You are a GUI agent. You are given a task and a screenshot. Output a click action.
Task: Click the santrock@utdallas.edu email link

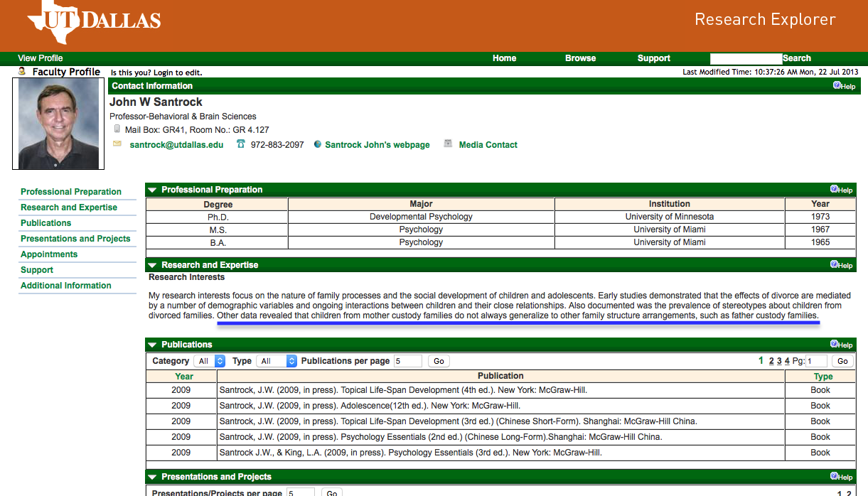click(x=176, y=145)
